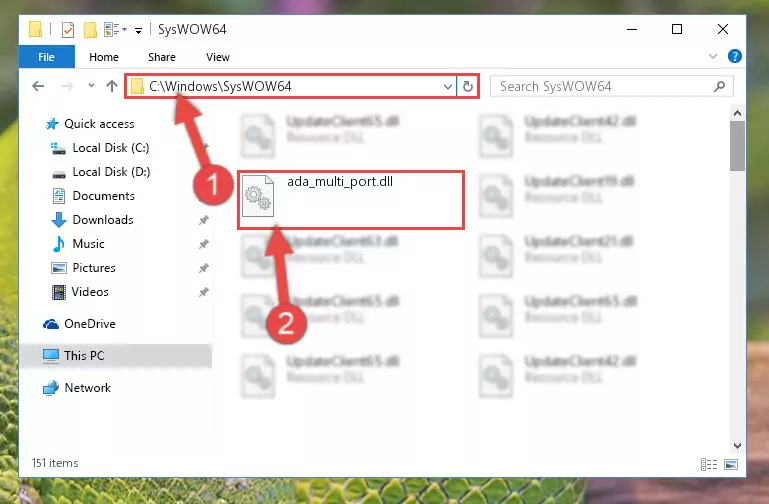
Task: Open Documents in the navigation pane
Action: 103,196
